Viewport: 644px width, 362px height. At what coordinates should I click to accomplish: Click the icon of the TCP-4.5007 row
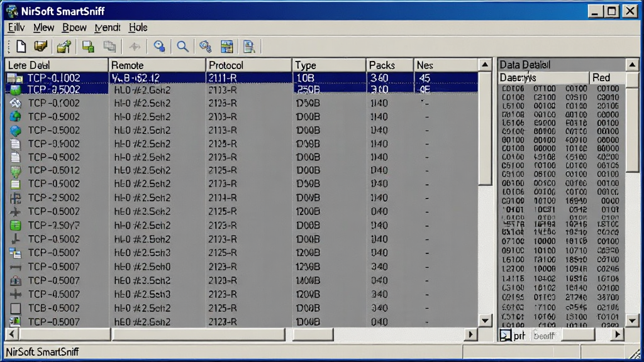(15, 294)
